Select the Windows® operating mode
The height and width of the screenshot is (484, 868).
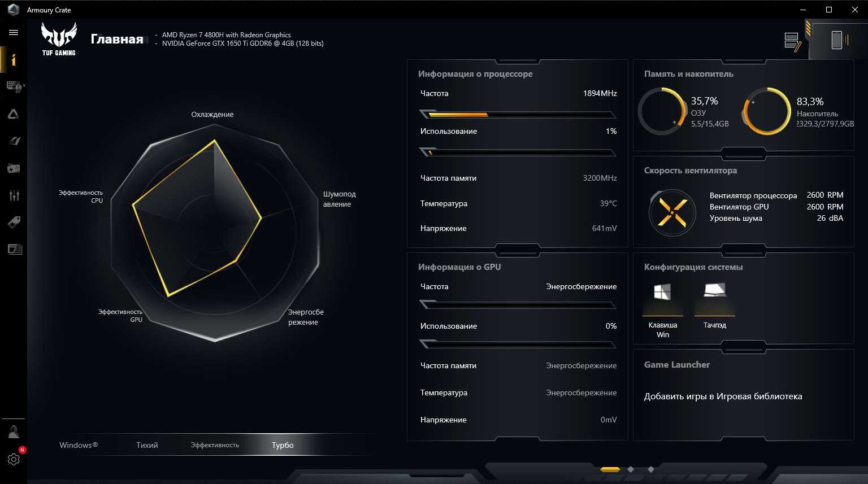pos(79,445)
